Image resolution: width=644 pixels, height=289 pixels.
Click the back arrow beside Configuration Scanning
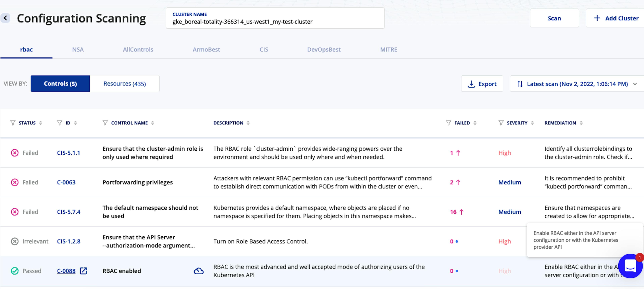pos(5,18)
